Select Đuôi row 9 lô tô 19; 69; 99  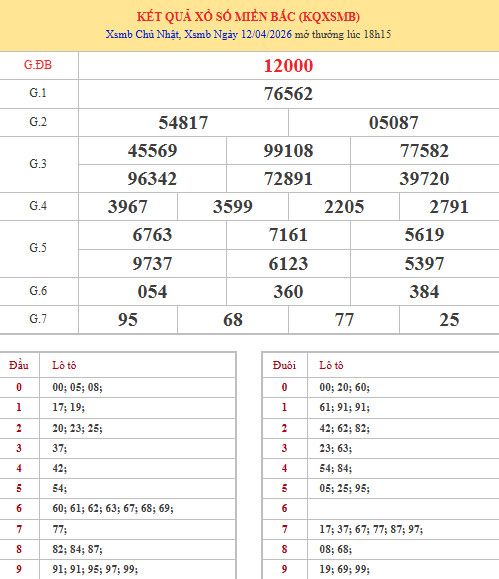[x=344, y=569]
